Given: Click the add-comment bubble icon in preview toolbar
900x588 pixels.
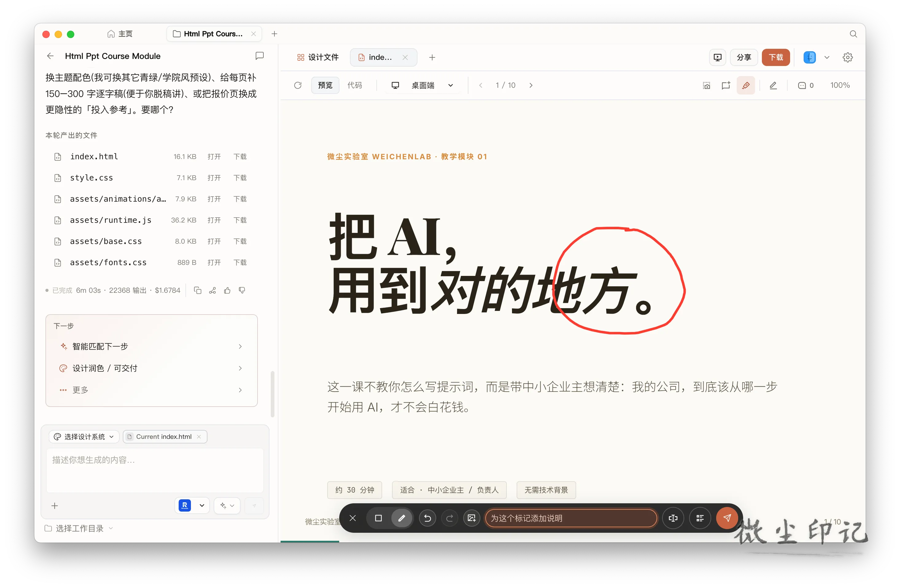Looking at the screenshot, I should click(x=726, y=85).
